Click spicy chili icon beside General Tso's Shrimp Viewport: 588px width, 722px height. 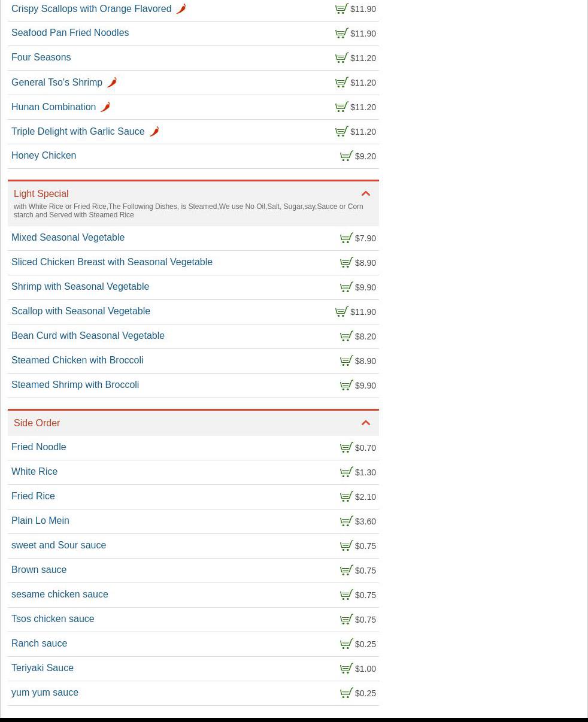(112, 83)
